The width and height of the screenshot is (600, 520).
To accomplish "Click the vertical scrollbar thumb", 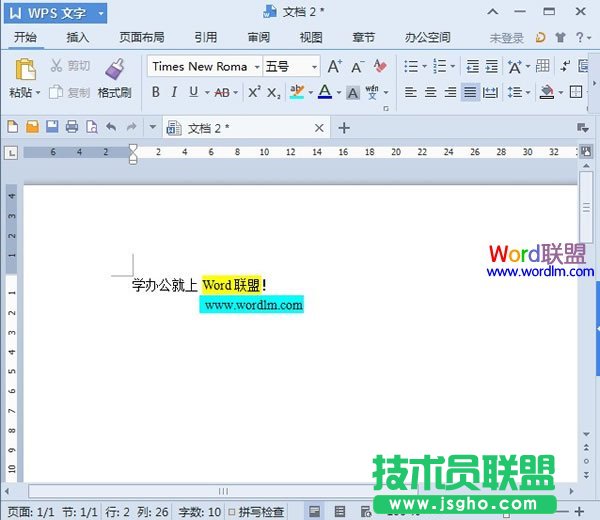I will tap(586, 207).
